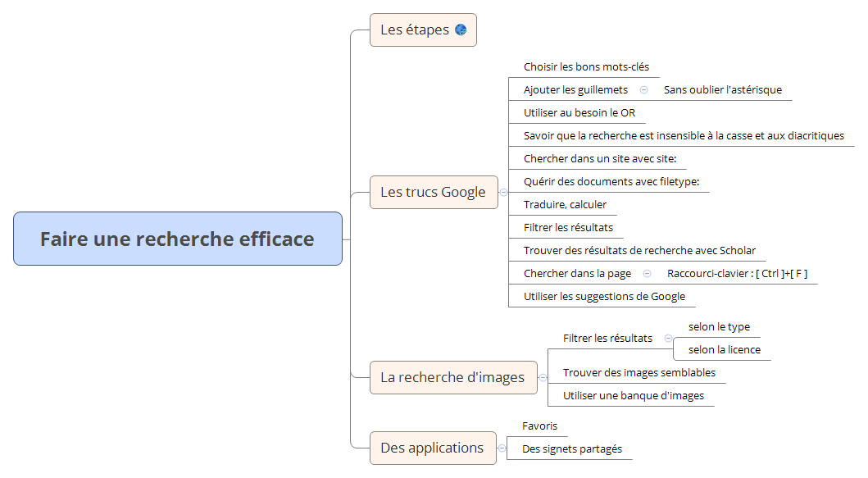
Task: Click the Choisir les bons mots-clés subtopic
Action: point(586,67)
